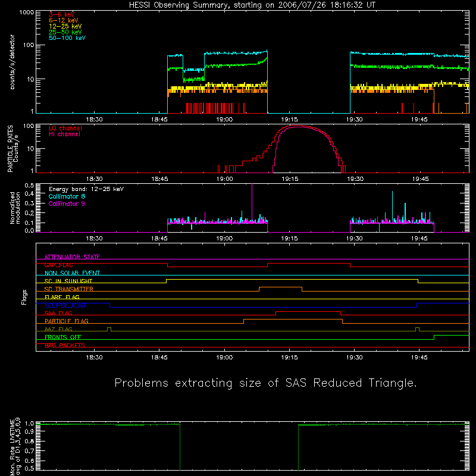This screenshot has width=476, height=476.
Task: Click the 'Problems extracting size of SAS' message
Action: point(265,383)
